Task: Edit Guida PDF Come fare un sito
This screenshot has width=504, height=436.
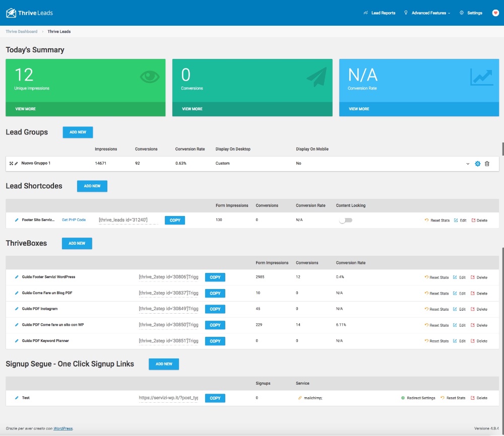Action: point(459,325)
